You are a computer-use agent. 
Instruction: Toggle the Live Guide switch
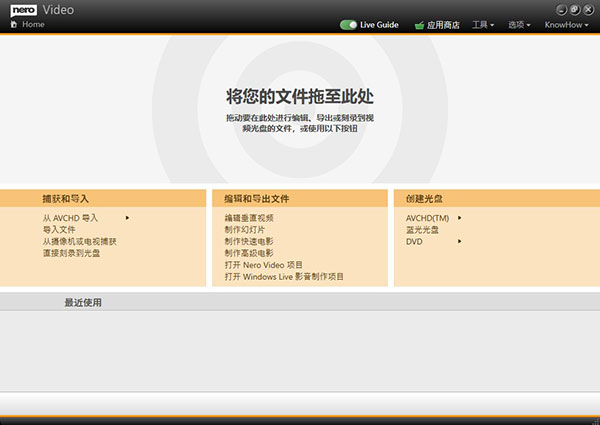coord(349,24)
